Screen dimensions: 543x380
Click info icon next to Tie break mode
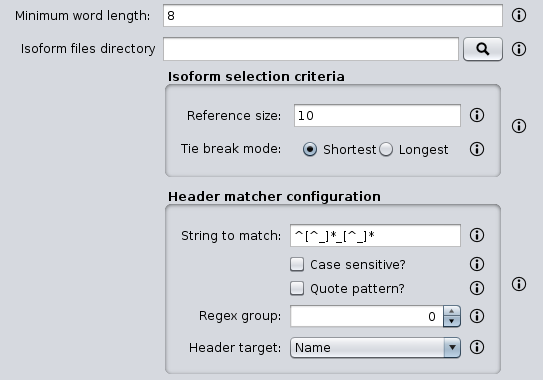click(x=477, y=149)
